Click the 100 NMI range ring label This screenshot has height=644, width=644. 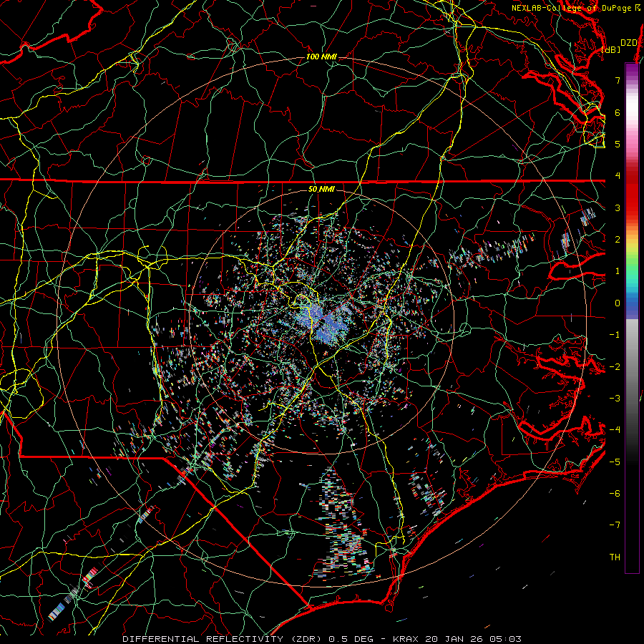[321, 57]
